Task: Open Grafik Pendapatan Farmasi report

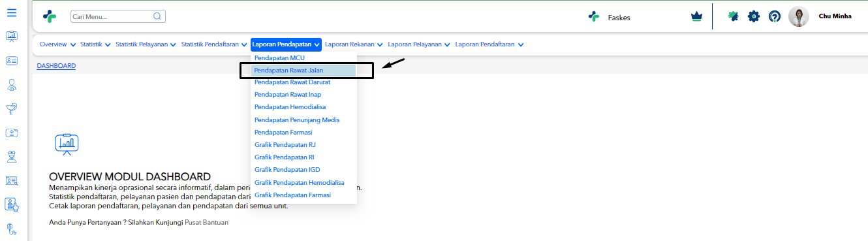Action: tap(304, 195)
